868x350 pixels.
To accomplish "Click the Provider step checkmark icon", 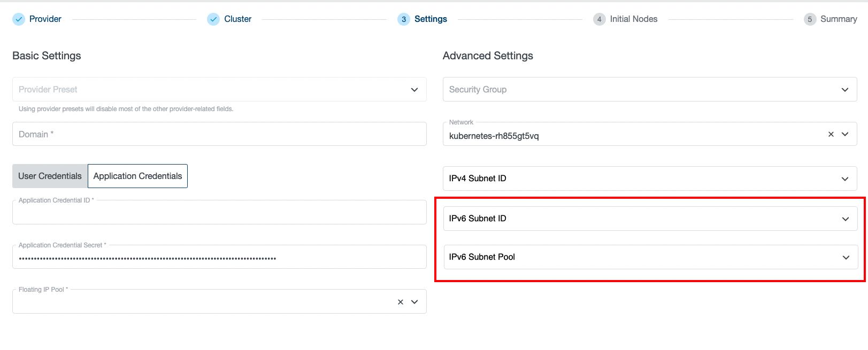I will [x=18, y=19].
